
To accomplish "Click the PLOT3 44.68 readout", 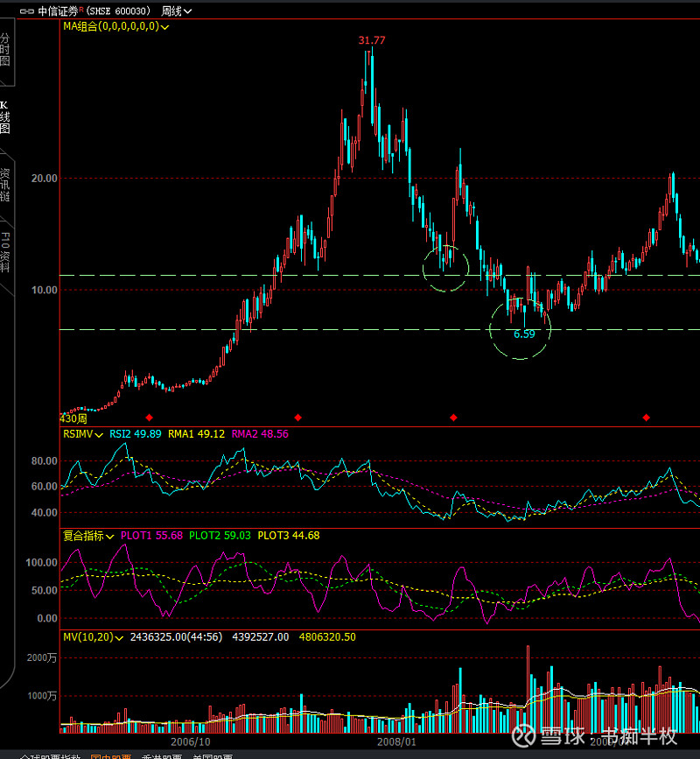I will click(x=289, y=536).
